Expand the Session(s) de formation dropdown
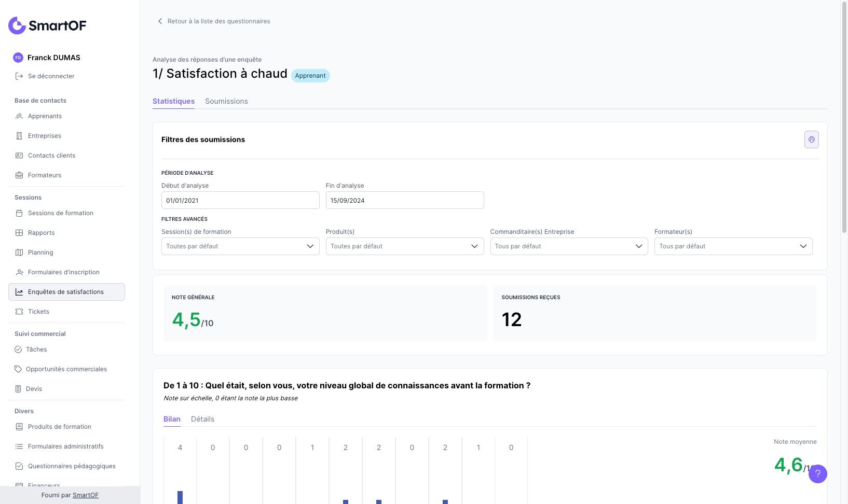The image size is (848, 504). pyautogui.click(x=240, y=246)
